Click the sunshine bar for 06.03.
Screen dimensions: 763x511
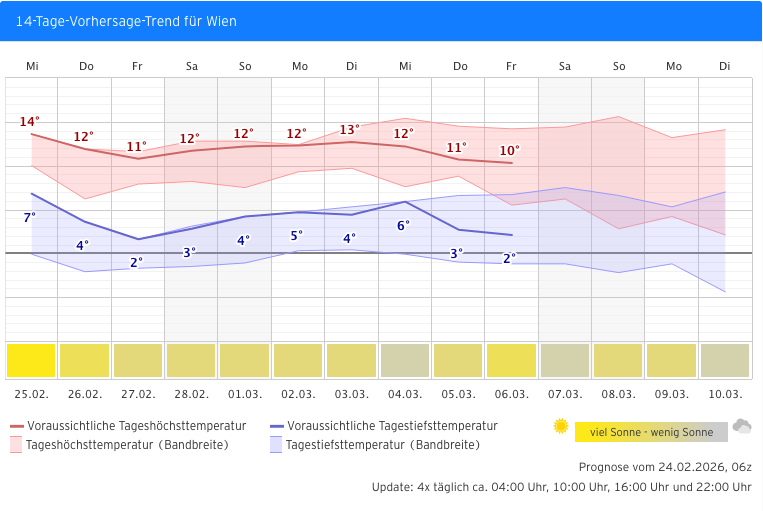pos(511,360)
